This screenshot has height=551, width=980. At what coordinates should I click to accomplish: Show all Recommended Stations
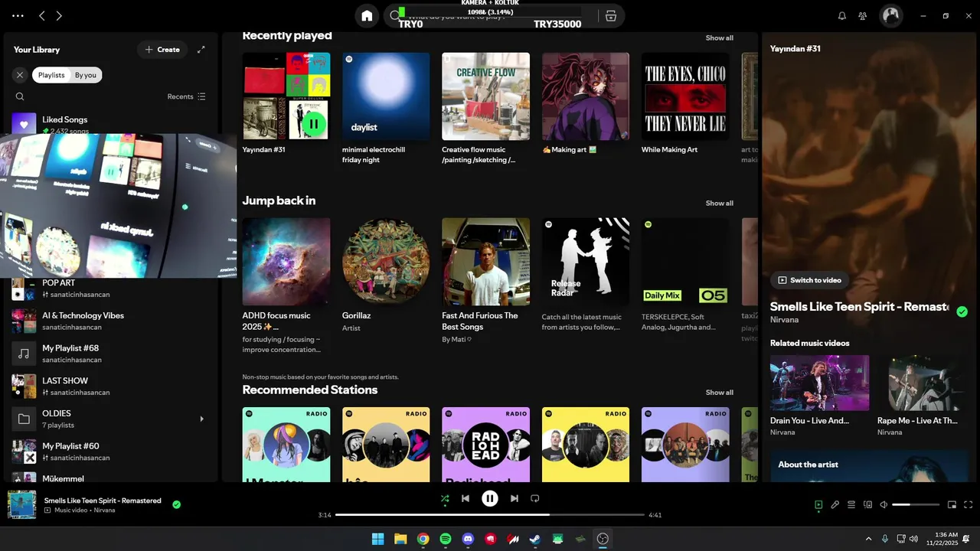coord(720,392)
